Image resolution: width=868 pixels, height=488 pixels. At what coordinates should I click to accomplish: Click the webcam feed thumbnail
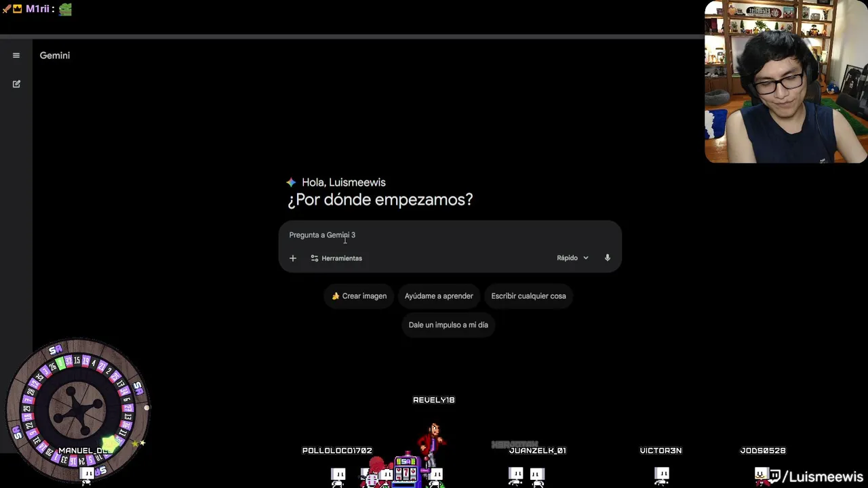point(786,81)
